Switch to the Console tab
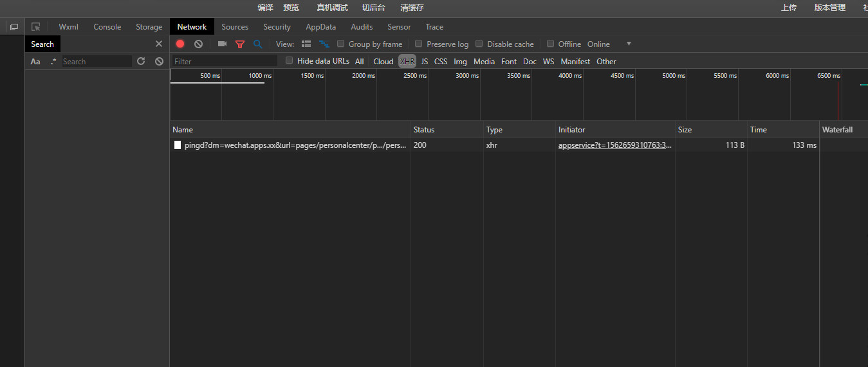 click(x=107, y=27)
